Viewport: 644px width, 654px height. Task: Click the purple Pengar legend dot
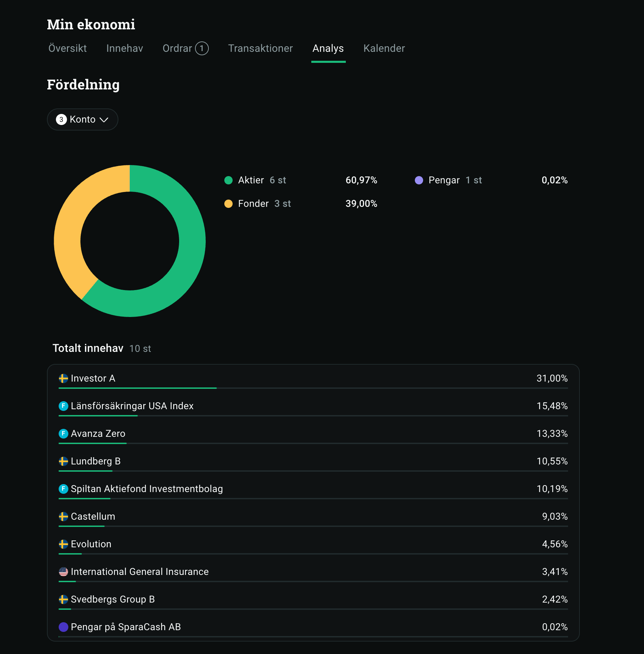tap(419, 180)
